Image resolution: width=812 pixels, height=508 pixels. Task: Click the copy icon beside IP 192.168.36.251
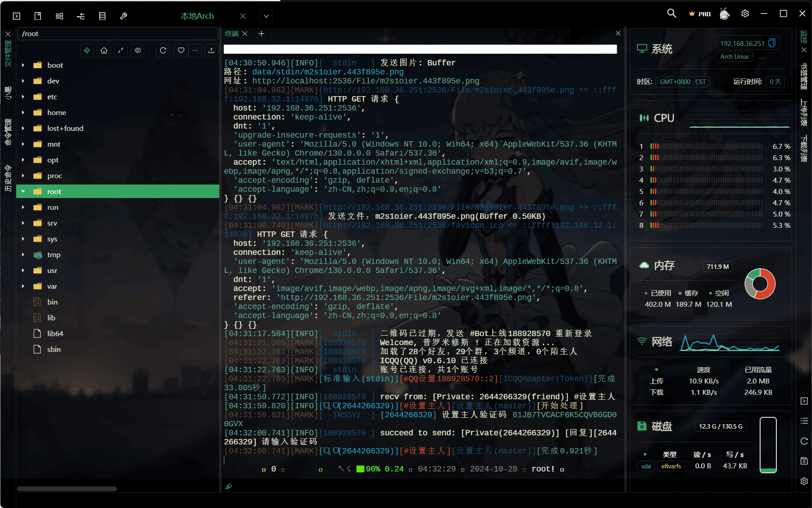click(772, 43)
